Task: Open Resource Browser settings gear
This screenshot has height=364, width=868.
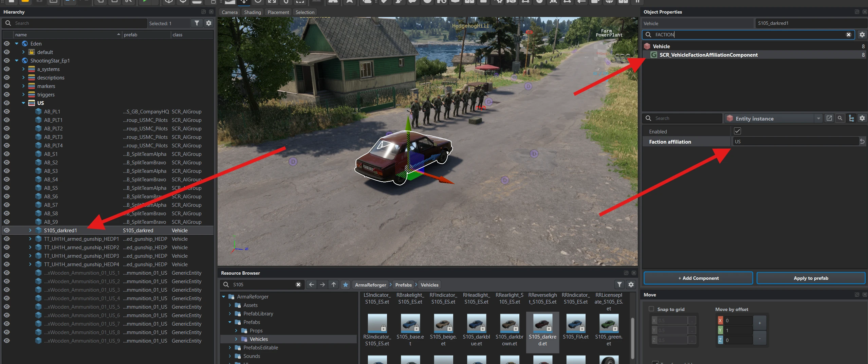Action: 631,285
